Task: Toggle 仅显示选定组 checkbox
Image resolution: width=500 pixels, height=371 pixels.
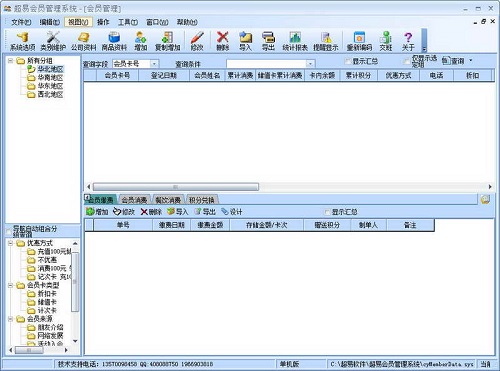Action: coord(407,61)
